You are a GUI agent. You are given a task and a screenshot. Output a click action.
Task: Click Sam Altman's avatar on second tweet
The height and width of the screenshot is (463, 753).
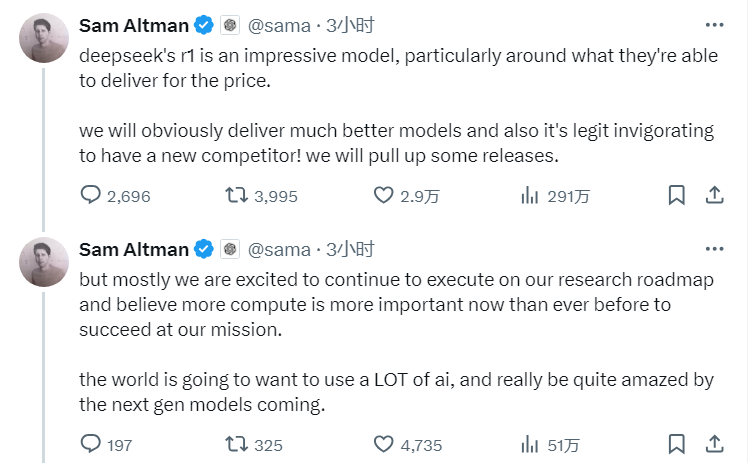point(44,262)
